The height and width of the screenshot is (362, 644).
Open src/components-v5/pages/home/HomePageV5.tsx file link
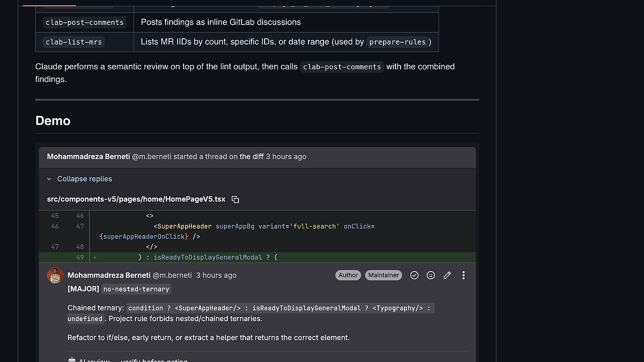click(136, 199)
